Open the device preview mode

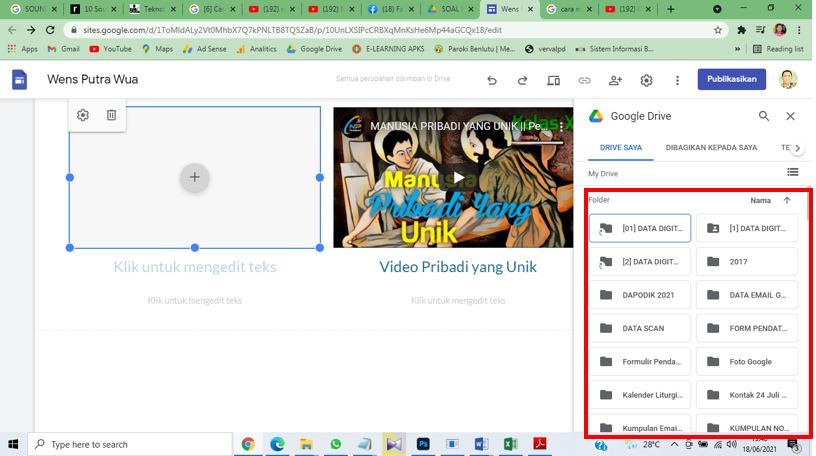click(x=553, y=81)
